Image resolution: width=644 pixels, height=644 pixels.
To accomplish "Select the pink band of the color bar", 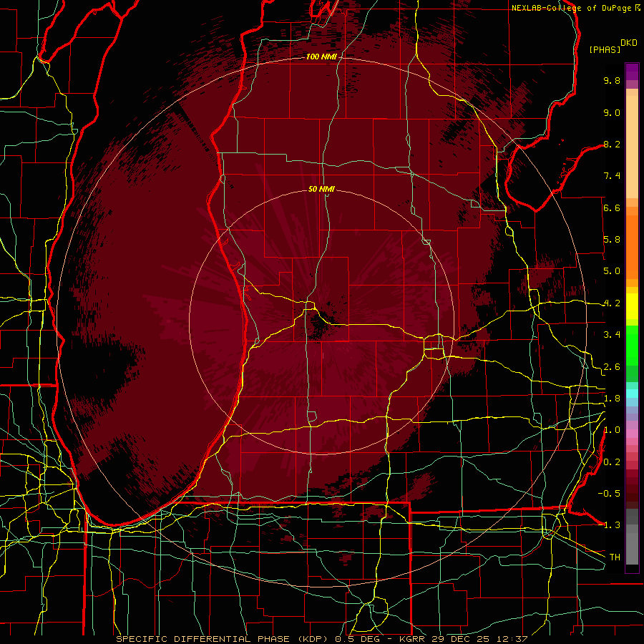I will 632,434.
